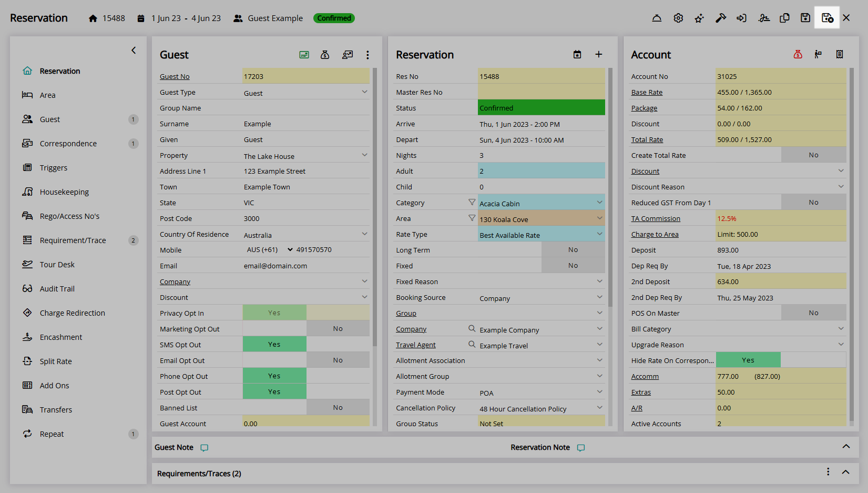Image resolution: width=868 pixels, height=493 pixels.
Task: Click the calendar icon in Reservation panel header
Action: tap(577, 55)
